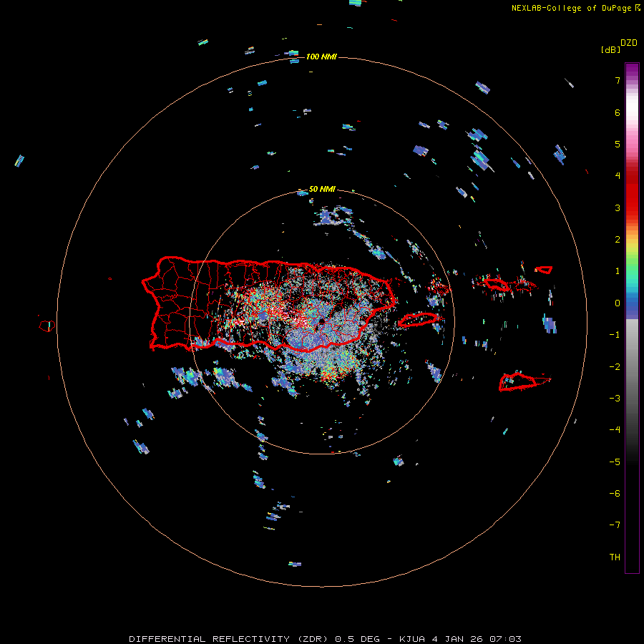The image size is (644, 644).
Task: Click the -5 dB tick label on scale
Action: point(615,462)
